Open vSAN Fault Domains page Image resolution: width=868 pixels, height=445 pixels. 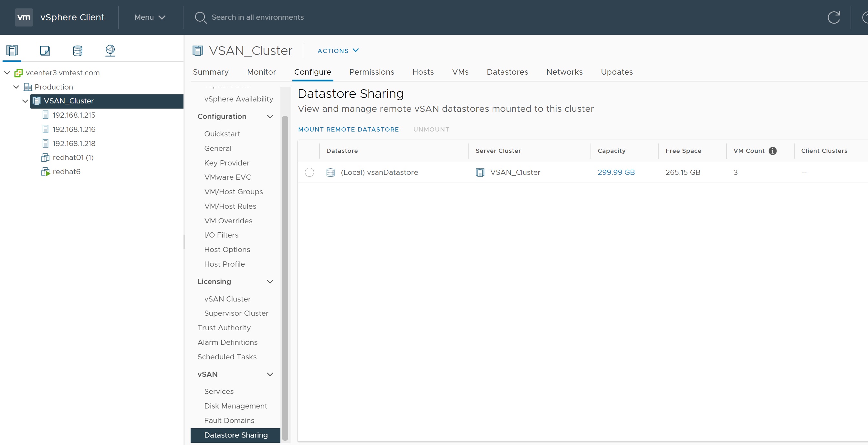click(x=229, y=420)
